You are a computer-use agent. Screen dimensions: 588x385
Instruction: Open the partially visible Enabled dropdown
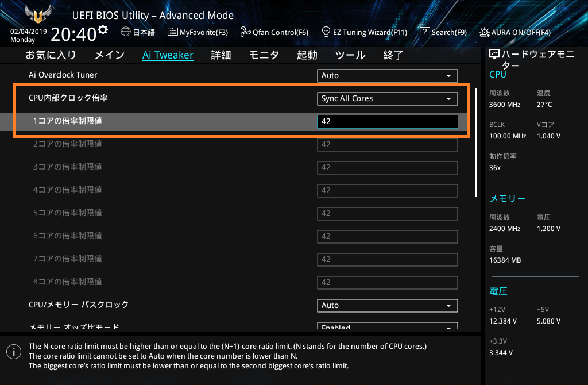click(388, 326)
